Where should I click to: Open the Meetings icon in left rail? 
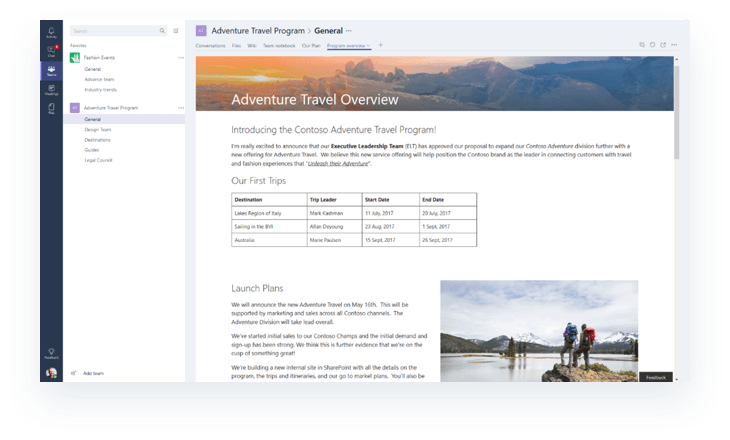51,89
